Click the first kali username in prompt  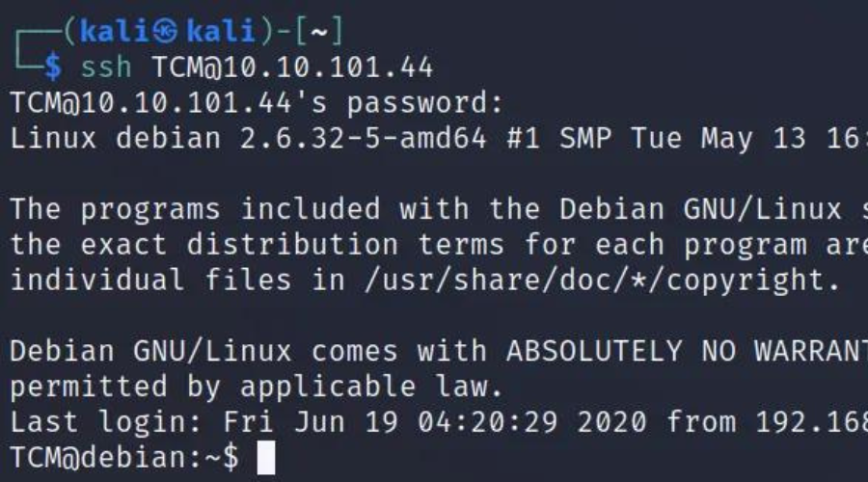pyautogui.click(x=114, y=31)
